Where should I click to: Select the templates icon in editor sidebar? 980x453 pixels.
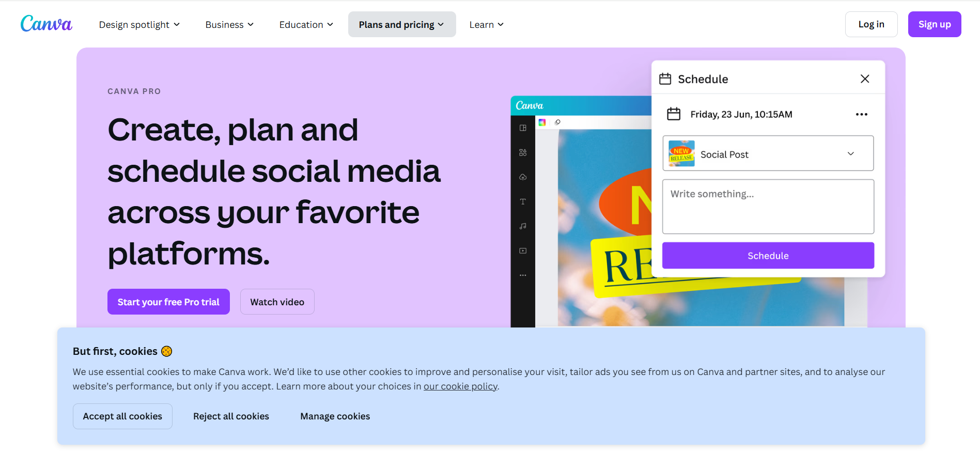[x=523, y=128]
